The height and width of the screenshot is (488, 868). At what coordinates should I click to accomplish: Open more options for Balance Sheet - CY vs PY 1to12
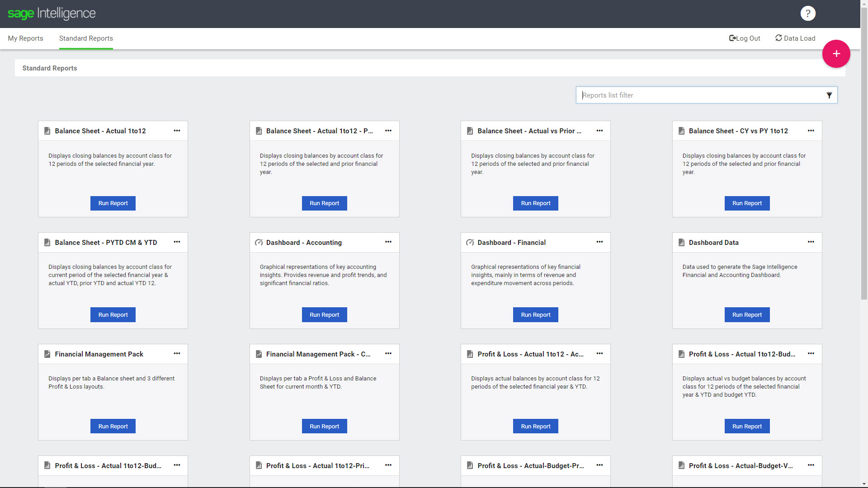[811, 131]
